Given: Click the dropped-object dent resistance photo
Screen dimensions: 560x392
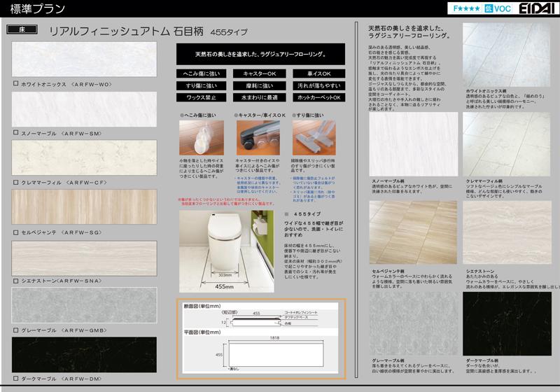Looking at the screenshot, I should point(200,136).
